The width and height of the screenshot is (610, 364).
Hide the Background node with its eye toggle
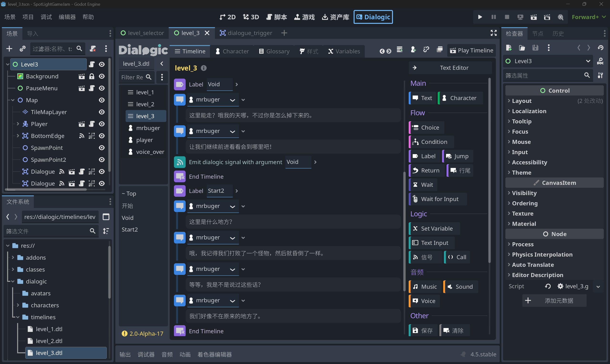pos(102,76)
